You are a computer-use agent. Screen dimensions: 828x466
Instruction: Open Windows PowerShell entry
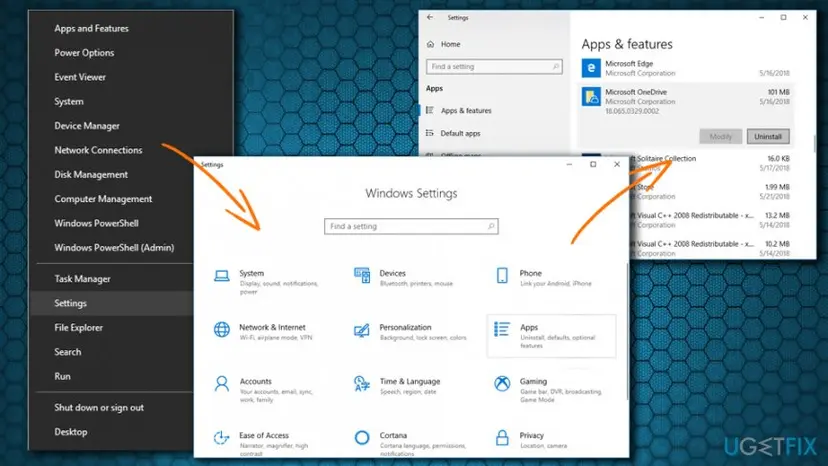pyautogui.click(x=96, y=223)
